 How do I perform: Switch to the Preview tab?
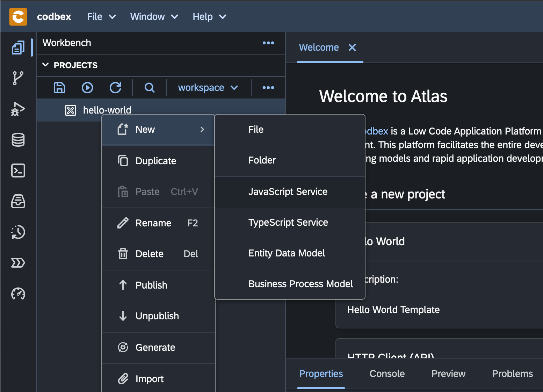pos(448,374)
